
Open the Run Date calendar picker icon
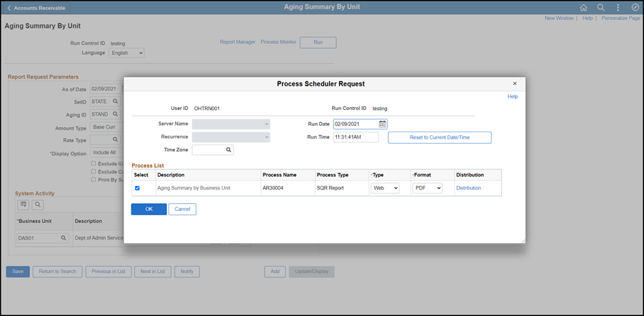pyautogui.click(x=383, y=124)
